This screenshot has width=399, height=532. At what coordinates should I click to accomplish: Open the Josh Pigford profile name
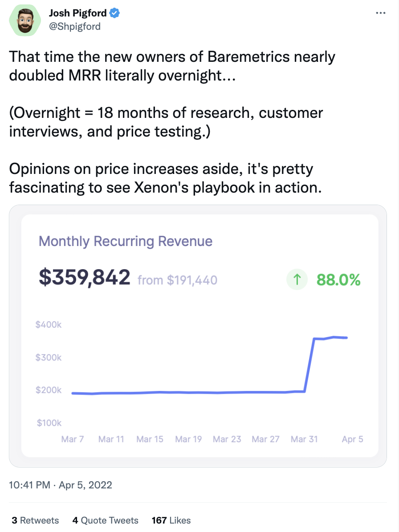tap(78, 14)
